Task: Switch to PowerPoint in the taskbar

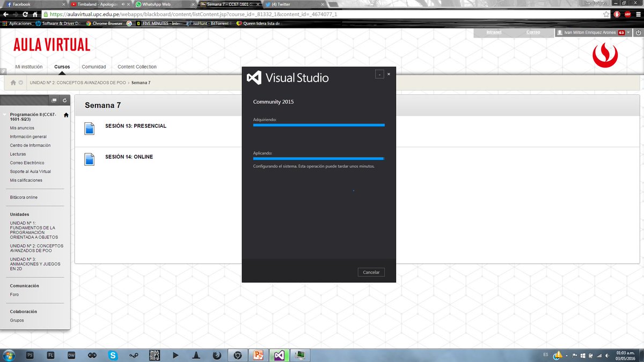Action: [259, 355]
